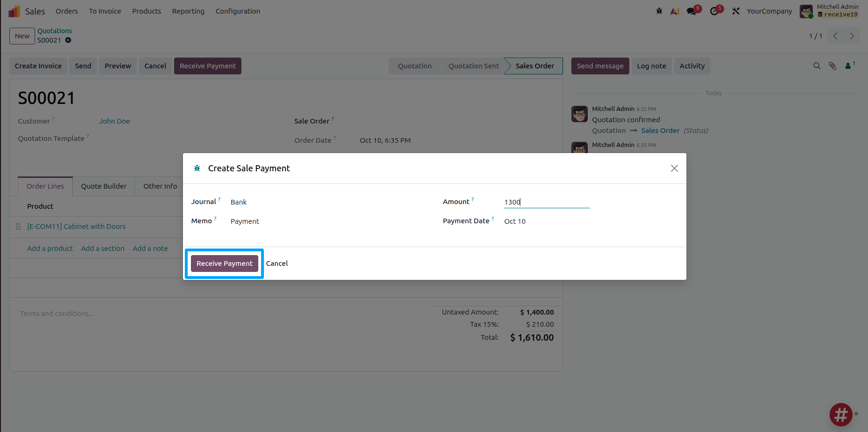Screen dimensions: 868x432
Task: Click the attachments paperclip icon
Action: click(832, 66)
